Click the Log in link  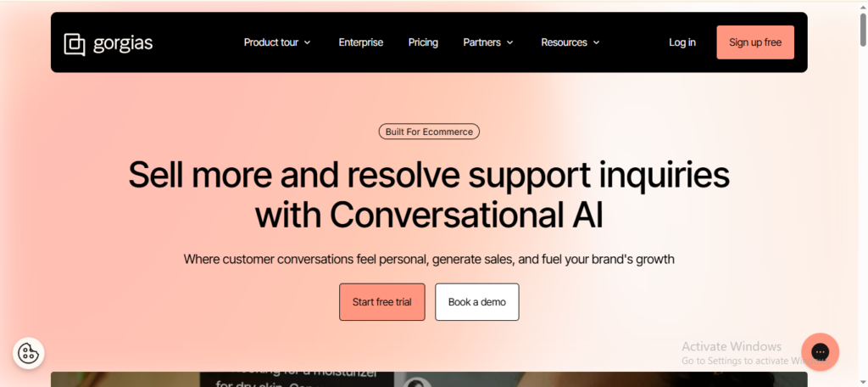point(682,42)
